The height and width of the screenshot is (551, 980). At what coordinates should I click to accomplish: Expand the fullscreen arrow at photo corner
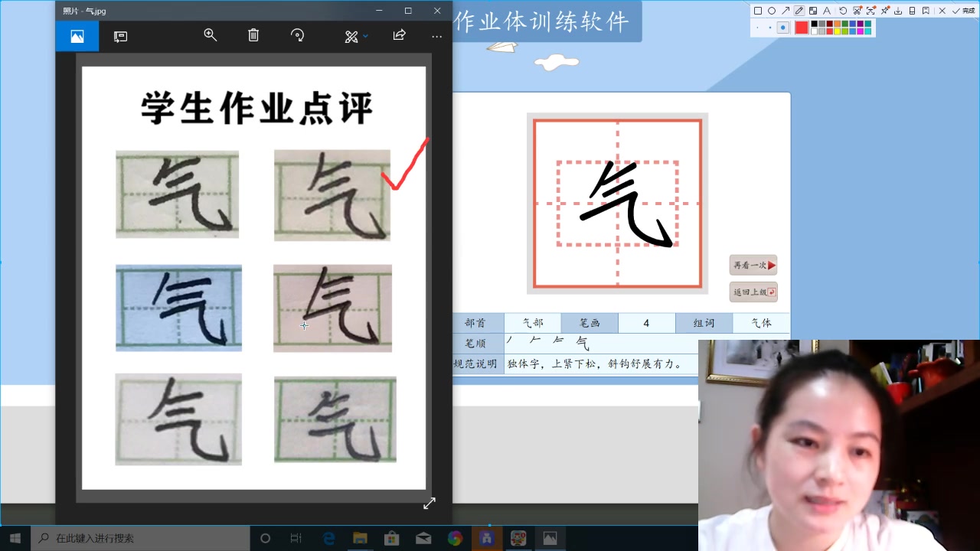click(430, 503)
